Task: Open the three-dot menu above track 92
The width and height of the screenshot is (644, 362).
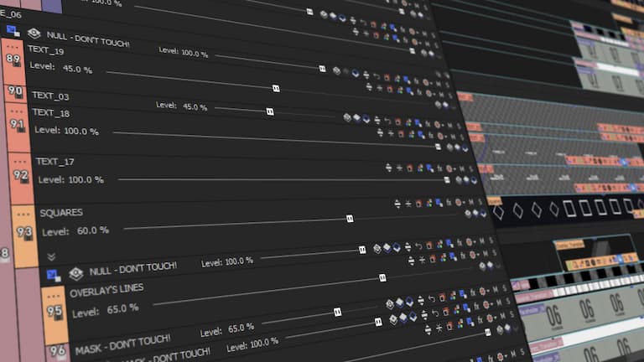Action: (x=20, y=161)
